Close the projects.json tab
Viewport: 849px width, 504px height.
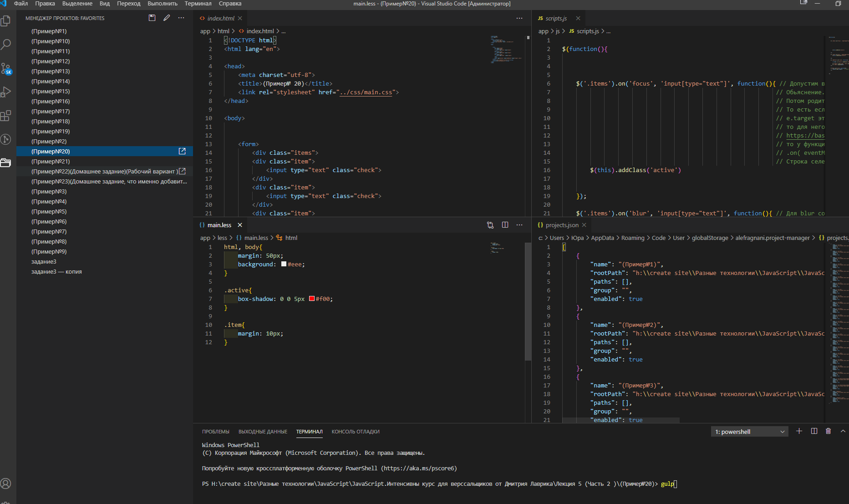click(x=584, y=225)
